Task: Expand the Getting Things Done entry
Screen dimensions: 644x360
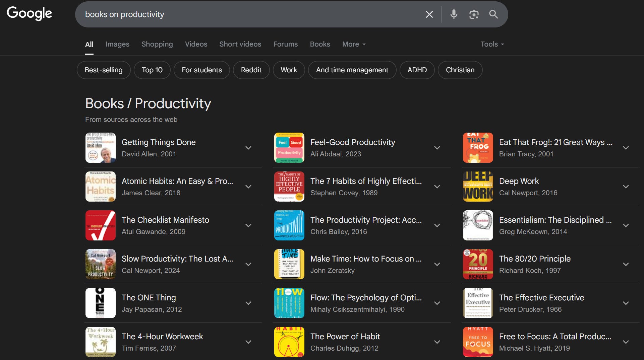Action: (x=248, y=148)
